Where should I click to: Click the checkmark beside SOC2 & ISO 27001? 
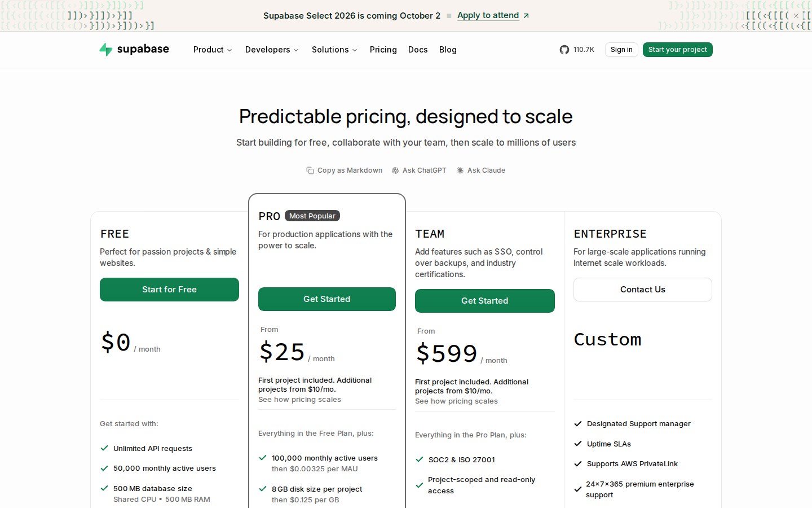(420, 459)
